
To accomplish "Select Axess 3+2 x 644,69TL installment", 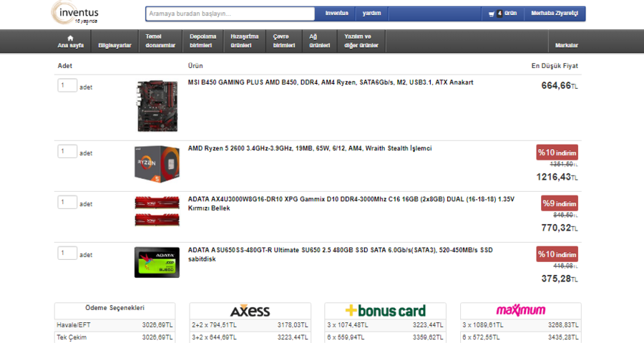I will point(250,337).
